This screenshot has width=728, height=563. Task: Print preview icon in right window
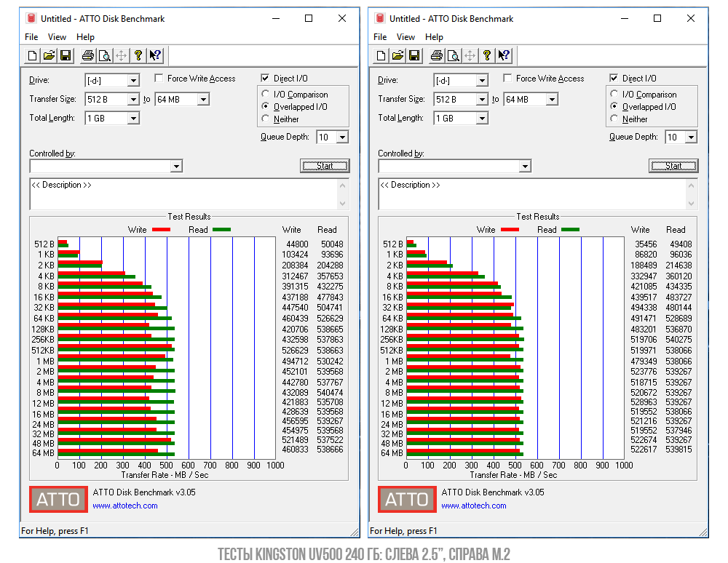tap(453, 56)
